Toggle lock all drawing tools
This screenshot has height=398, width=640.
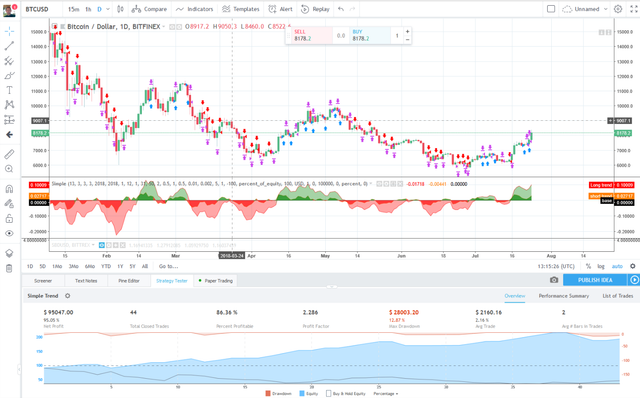[9, 218]
